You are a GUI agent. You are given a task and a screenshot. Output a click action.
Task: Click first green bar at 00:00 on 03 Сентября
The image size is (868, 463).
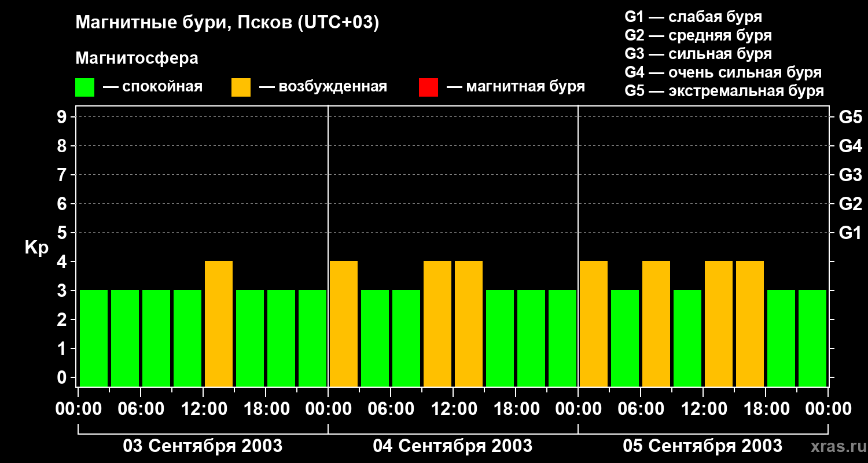(94, 338)
